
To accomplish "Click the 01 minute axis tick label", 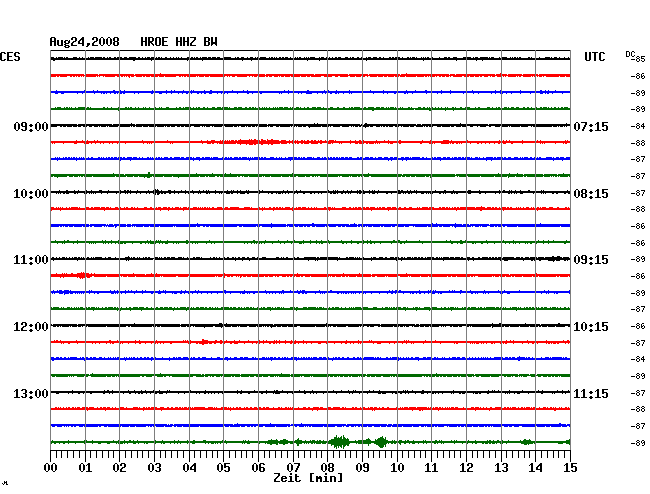I will (85, 468).
